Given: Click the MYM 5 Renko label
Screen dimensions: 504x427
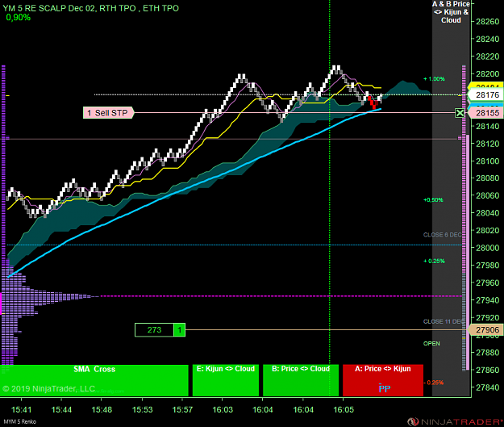Looking at the screenshot, I should [20, 421].
